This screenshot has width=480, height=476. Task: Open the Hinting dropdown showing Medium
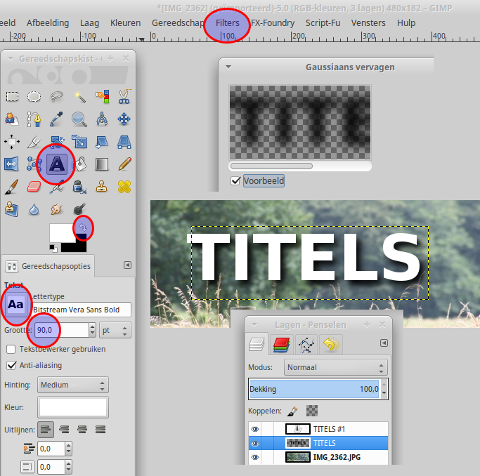pyautogui.click(x=73, y=385)
